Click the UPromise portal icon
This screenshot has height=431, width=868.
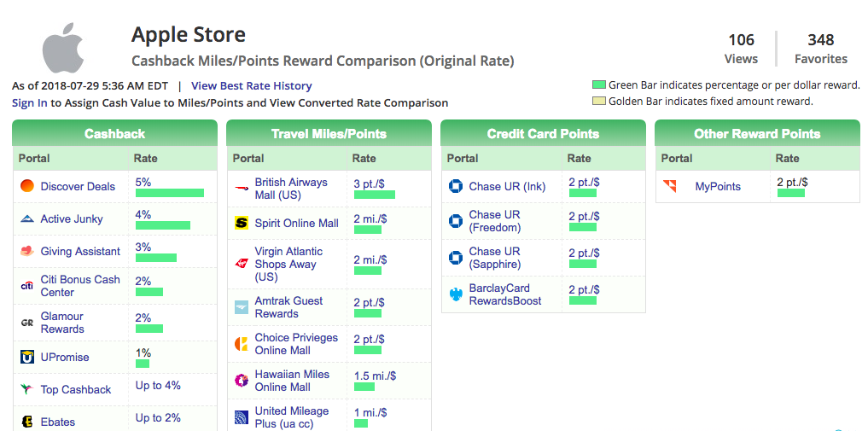(x=27, y=358)
